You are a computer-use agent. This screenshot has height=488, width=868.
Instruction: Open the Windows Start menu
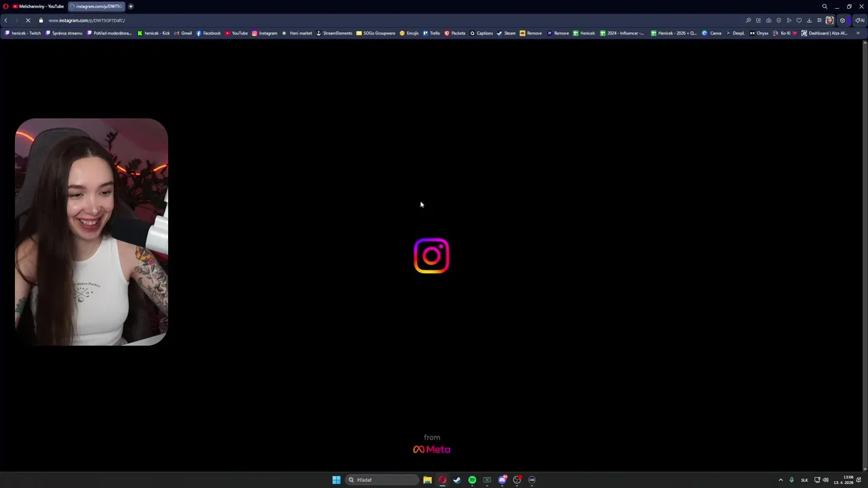336,480
